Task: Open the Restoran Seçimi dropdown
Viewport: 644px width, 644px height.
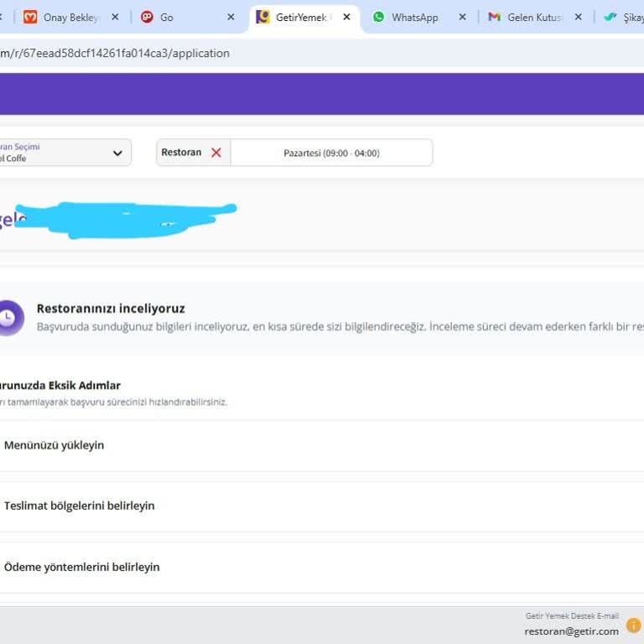Action: [x=65, y=153]
